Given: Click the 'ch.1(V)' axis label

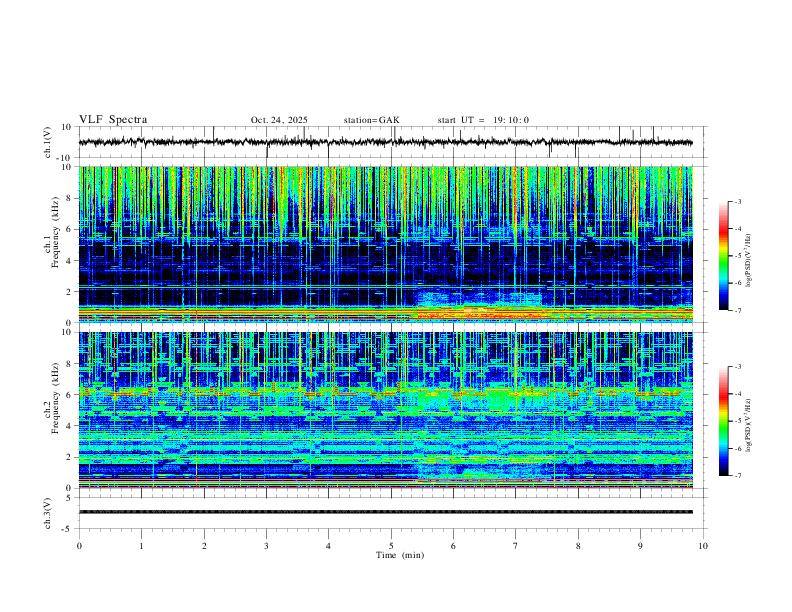Looking at the screenshot, I should tap(48, 142).
